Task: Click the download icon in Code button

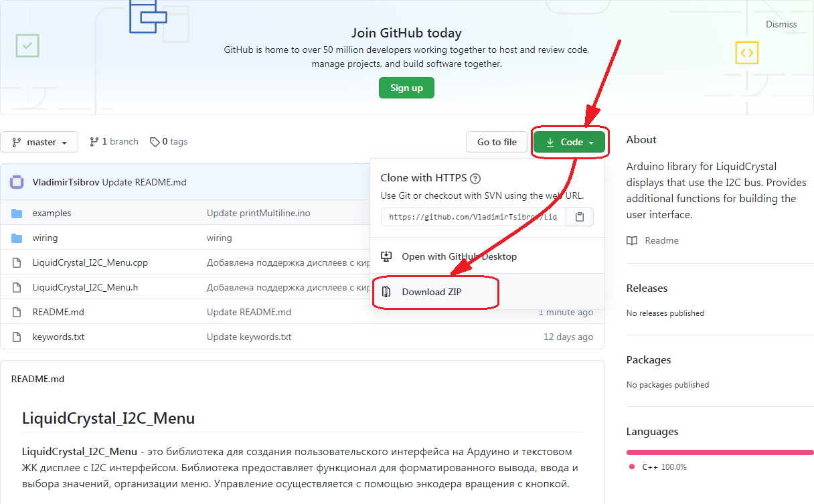Action: click(x=550, y=142)
